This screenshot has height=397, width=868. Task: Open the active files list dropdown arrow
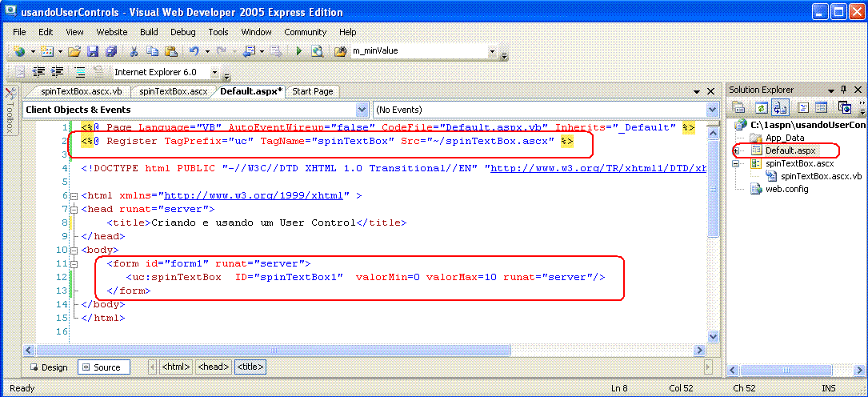[x=697, y=91]
